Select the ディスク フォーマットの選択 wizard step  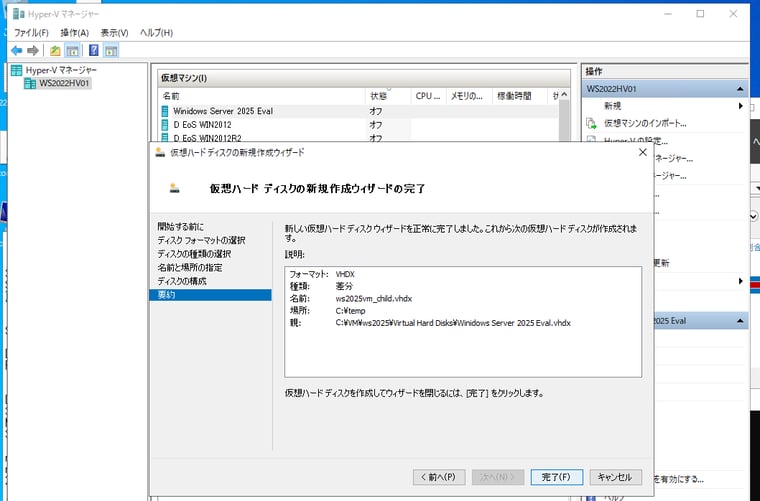(201, 240)
